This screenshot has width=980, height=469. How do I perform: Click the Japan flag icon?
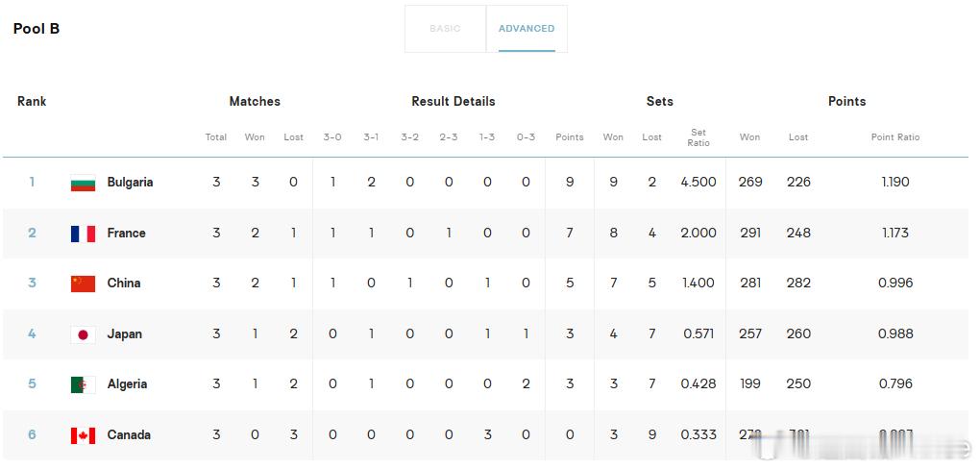coord(84,334)
